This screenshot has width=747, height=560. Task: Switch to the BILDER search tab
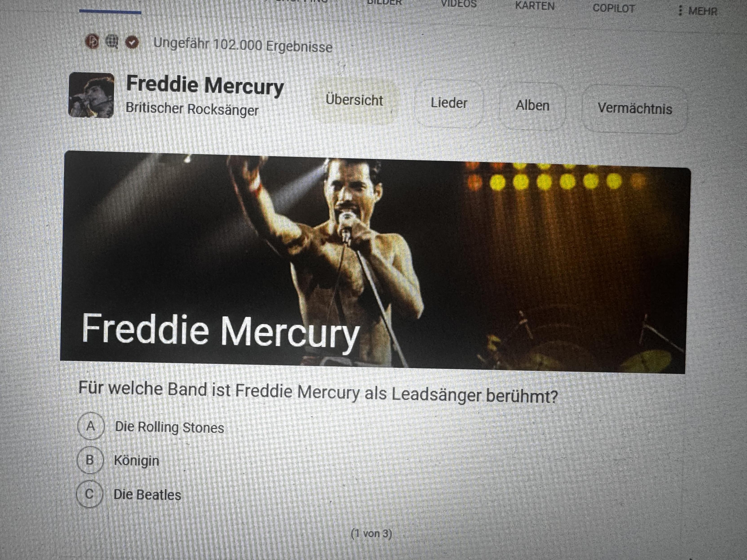pyautogui.click(x=384, y=2)
